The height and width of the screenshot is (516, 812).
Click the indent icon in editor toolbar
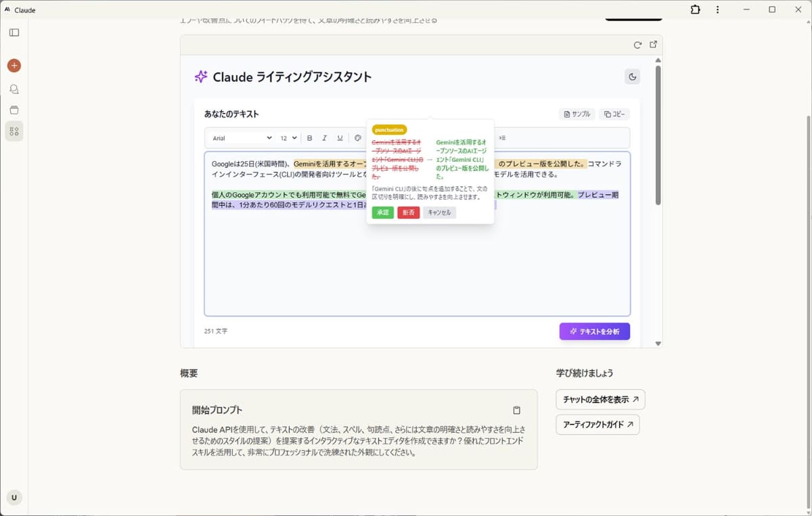(x=502, y=138)
